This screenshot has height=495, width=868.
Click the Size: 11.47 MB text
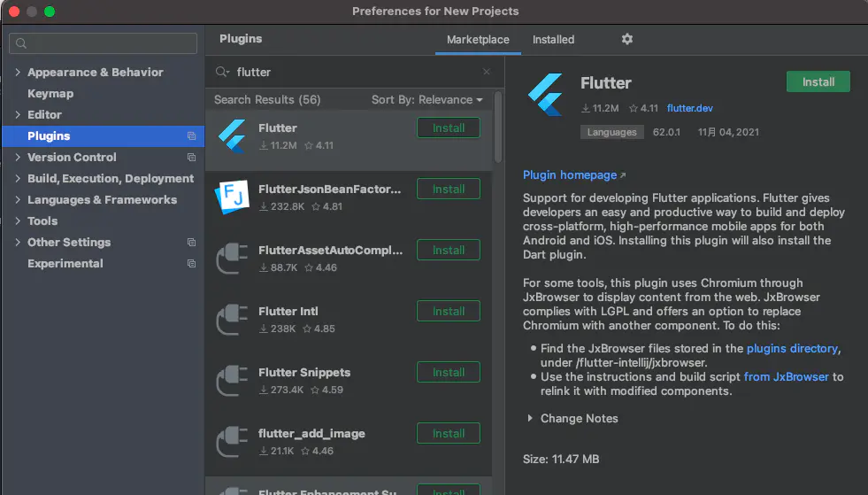point(561,459)
